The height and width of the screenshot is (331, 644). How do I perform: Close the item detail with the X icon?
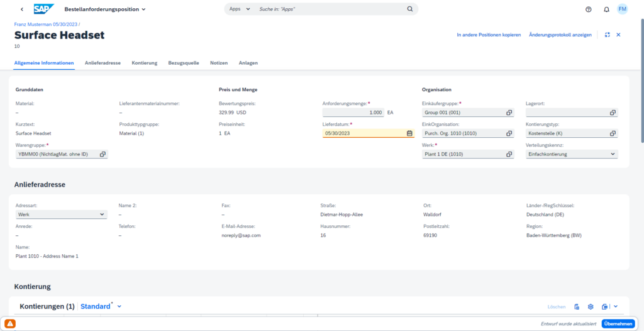[618, 35]
